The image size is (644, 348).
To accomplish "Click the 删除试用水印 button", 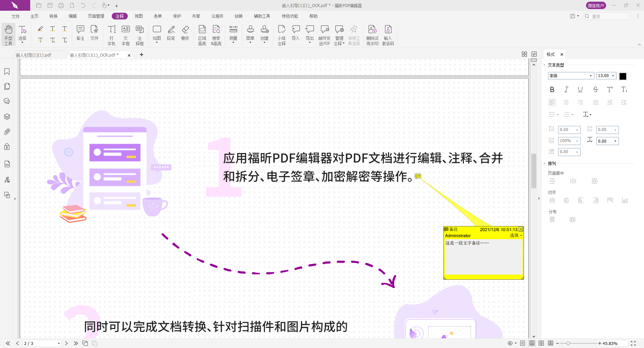I will click(372, 34).
